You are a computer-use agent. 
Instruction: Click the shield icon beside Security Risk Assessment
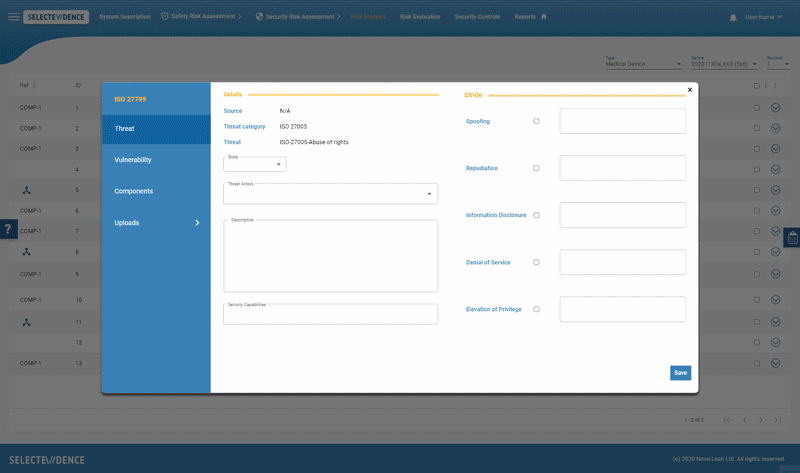tap(260, 17)
